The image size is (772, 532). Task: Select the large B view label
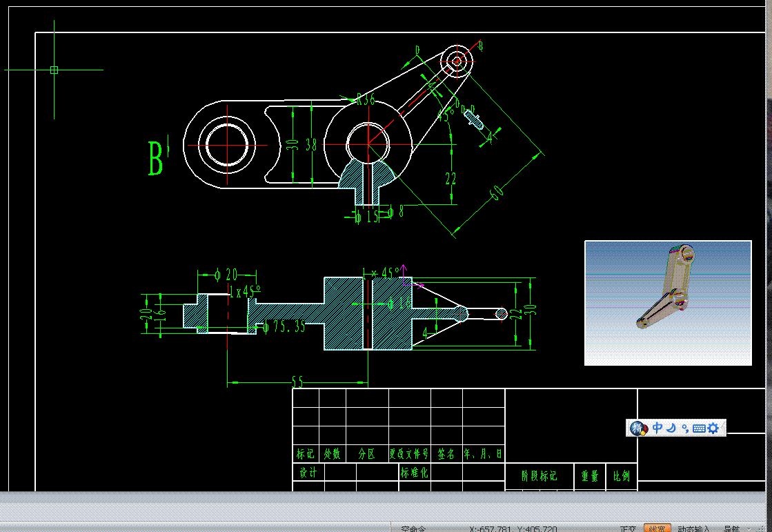(x=156, y=158)
